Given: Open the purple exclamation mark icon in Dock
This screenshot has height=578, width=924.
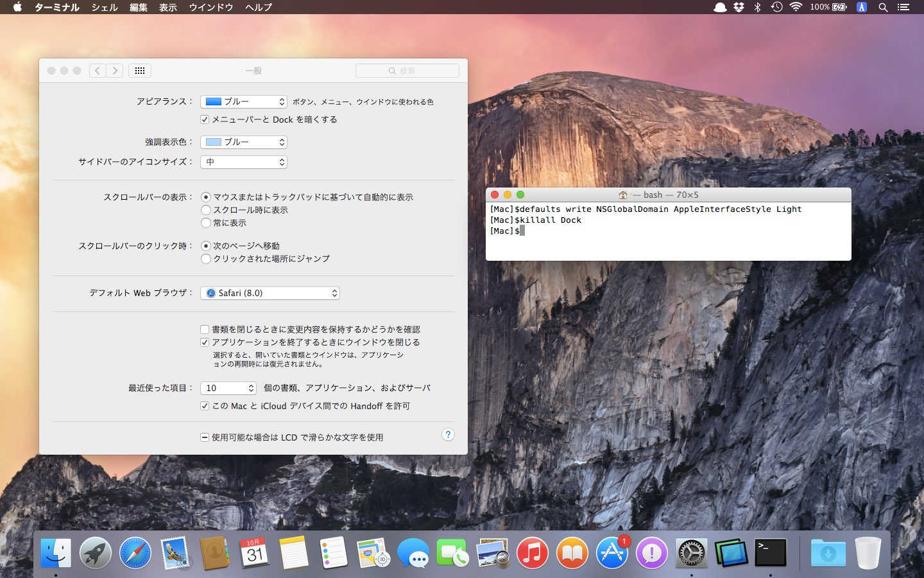Looking at the screenshot, I should pyautogui.click(x=652, y=553).
